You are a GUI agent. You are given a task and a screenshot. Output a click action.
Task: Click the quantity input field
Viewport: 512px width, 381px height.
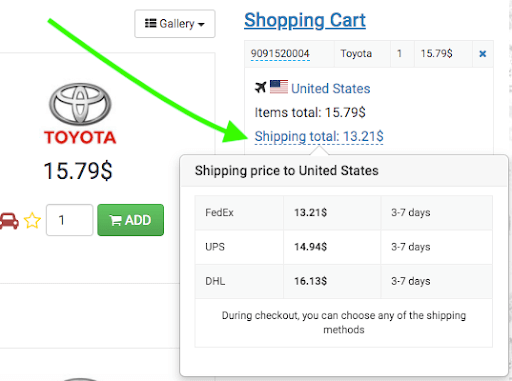[x=69, y=220]
